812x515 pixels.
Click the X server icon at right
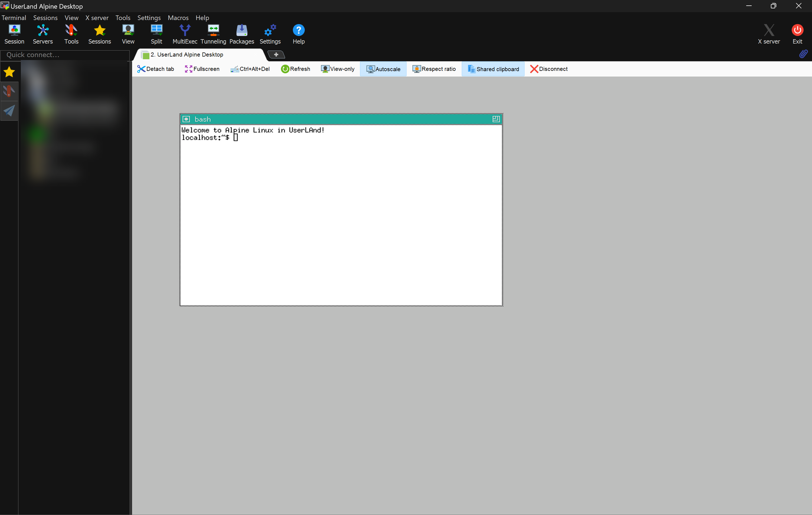(x=769, y=34)
